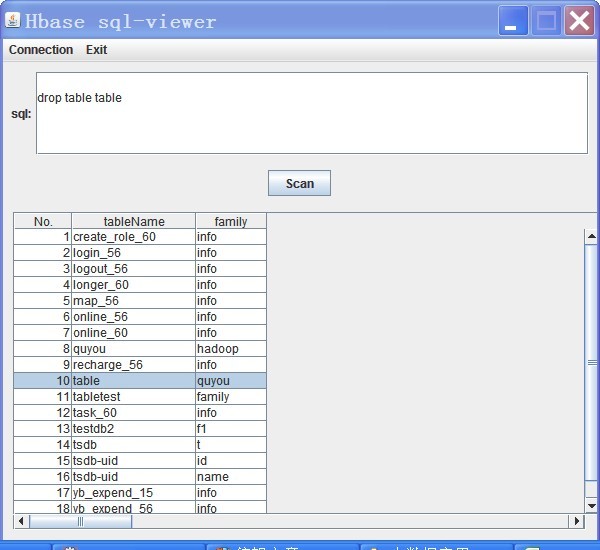Select the logout_56 row
The height and width of the screenshot is (550, 600).
pos(140,269)
